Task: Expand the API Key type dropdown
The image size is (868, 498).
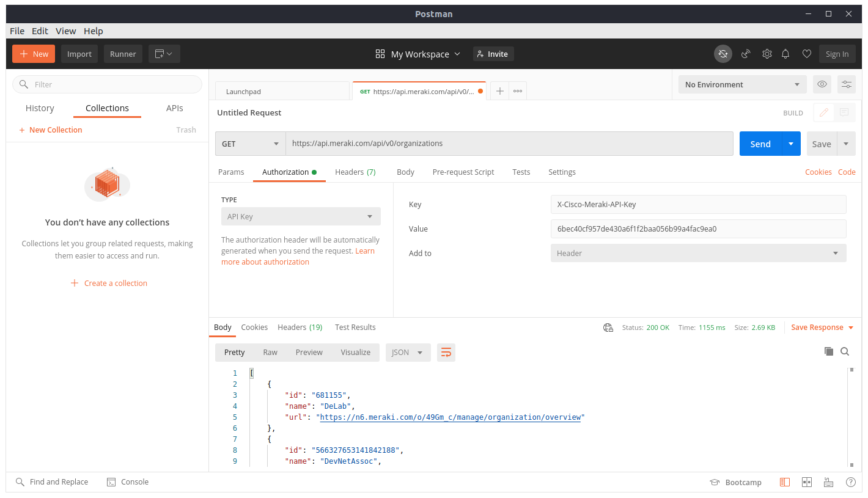Action: point(300,216)
